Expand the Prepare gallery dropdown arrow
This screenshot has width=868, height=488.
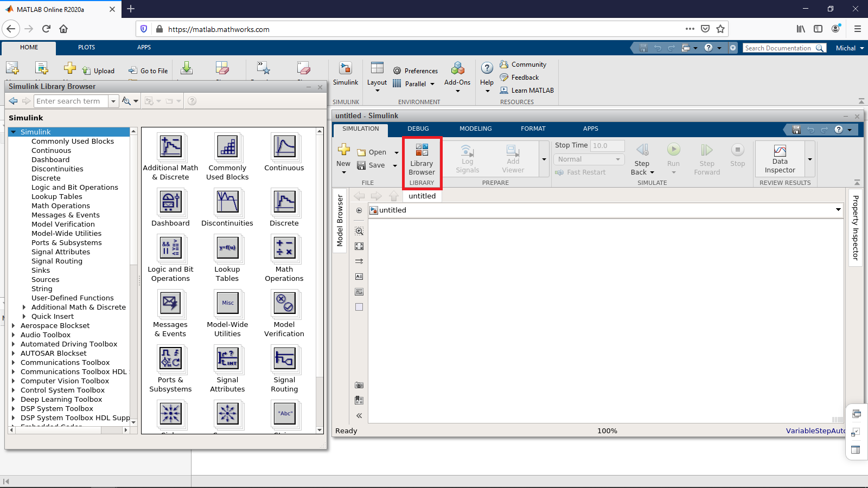544,159
